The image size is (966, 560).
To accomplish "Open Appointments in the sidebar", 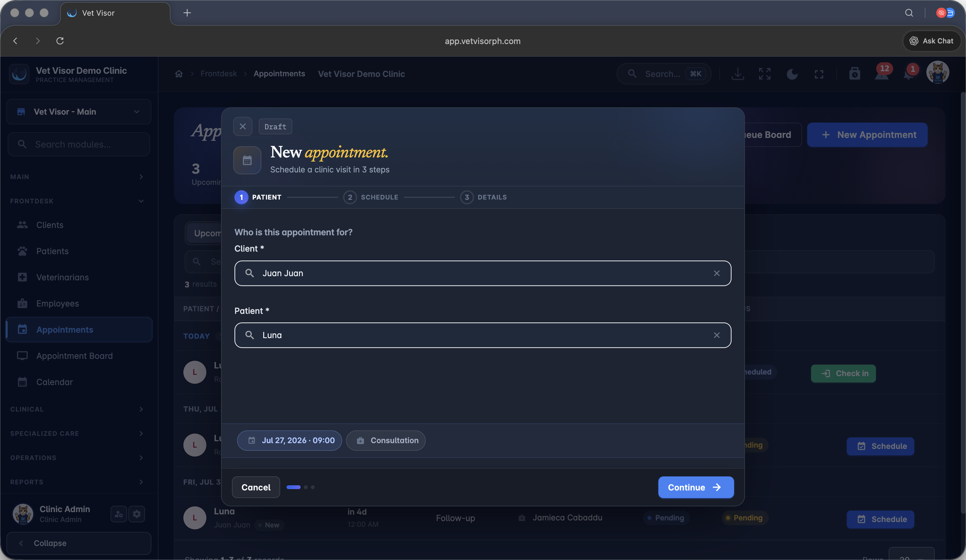I will [x=79, y=330].
